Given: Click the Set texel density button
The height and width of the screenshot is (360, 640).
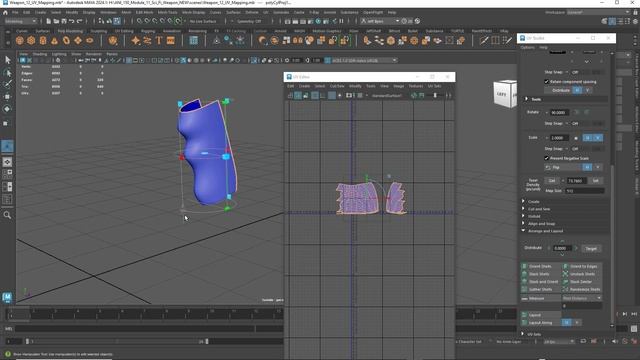Looking at the screenshot, I should click(x=596, y=180).
